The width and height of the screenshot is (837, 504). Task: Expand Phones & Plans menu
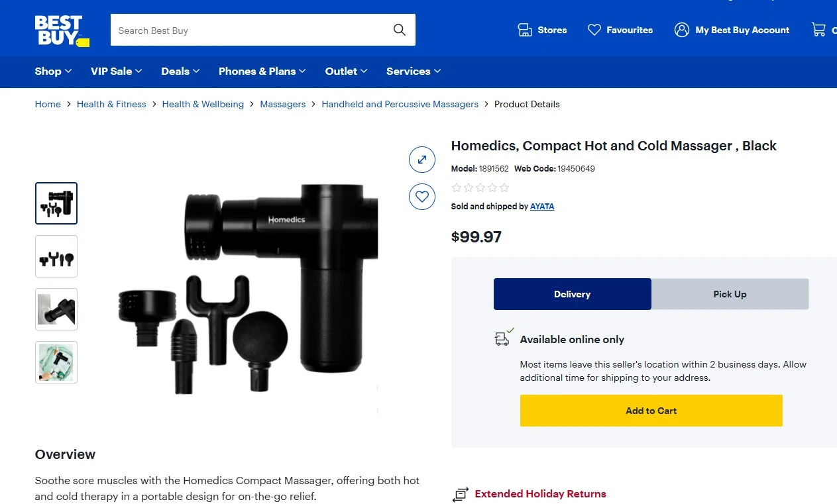click(262, 72)
